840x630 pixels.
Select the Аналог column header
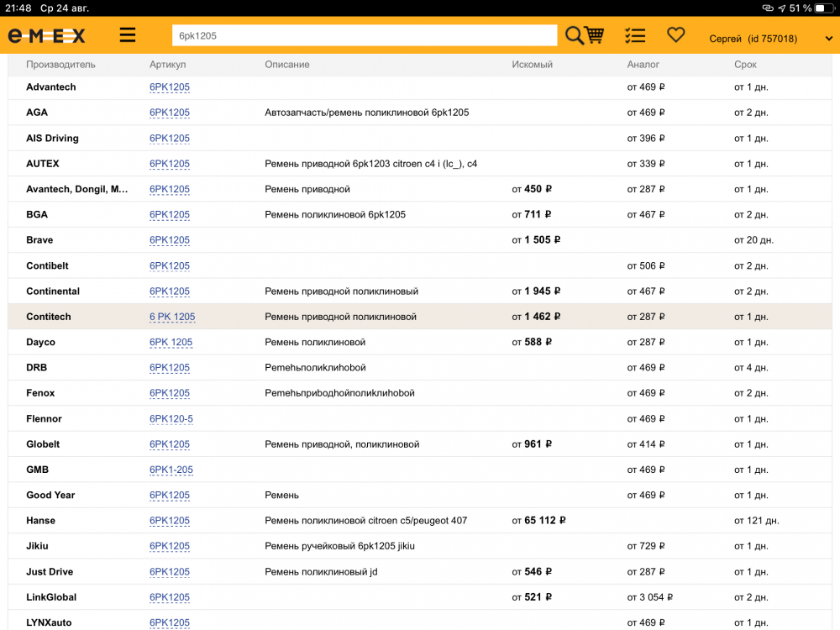pos(643,65)
